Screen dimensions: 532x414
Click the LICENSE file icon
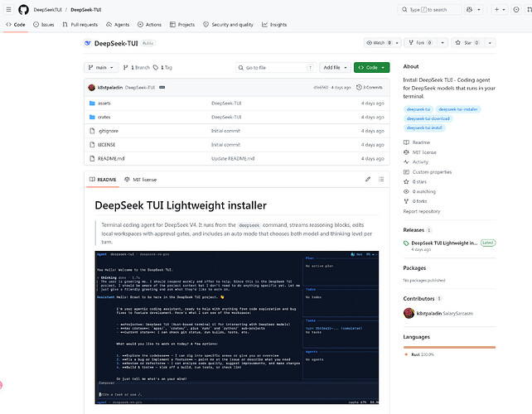pyautogui.click(x=92, y=144)
